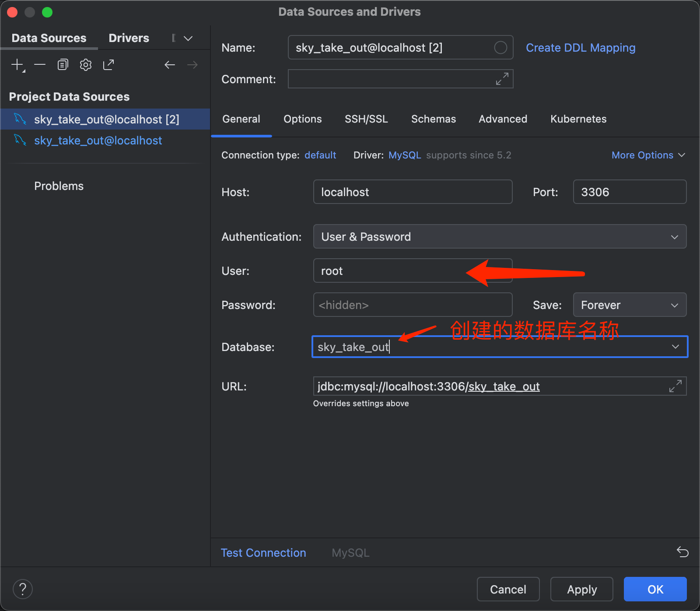Viewport: 700px width, 611px height.
Task: Duplicate the data source using the copy icon
Action: pos(63,65)
